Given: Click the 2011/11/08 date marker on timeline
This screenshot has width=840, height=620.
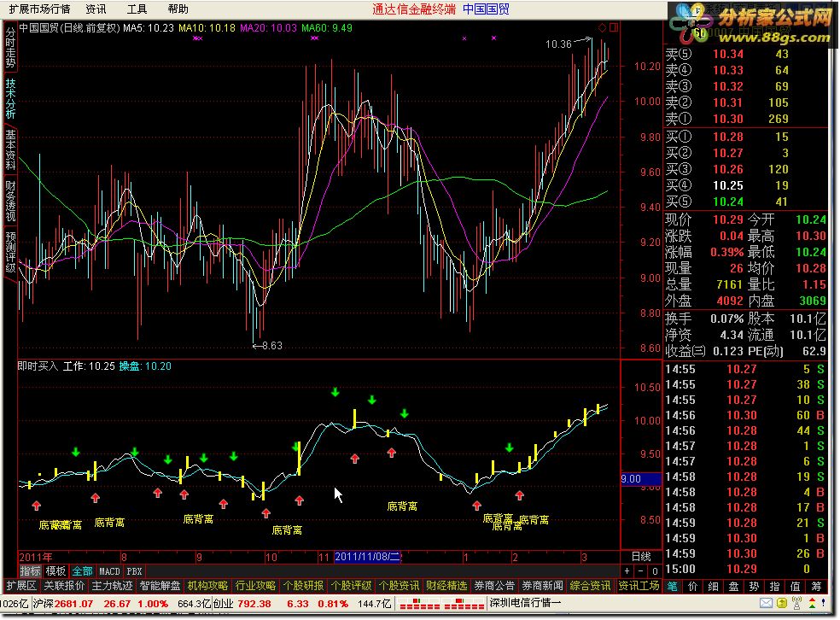Looking at the screenshot, I should [x=367, y=557].
